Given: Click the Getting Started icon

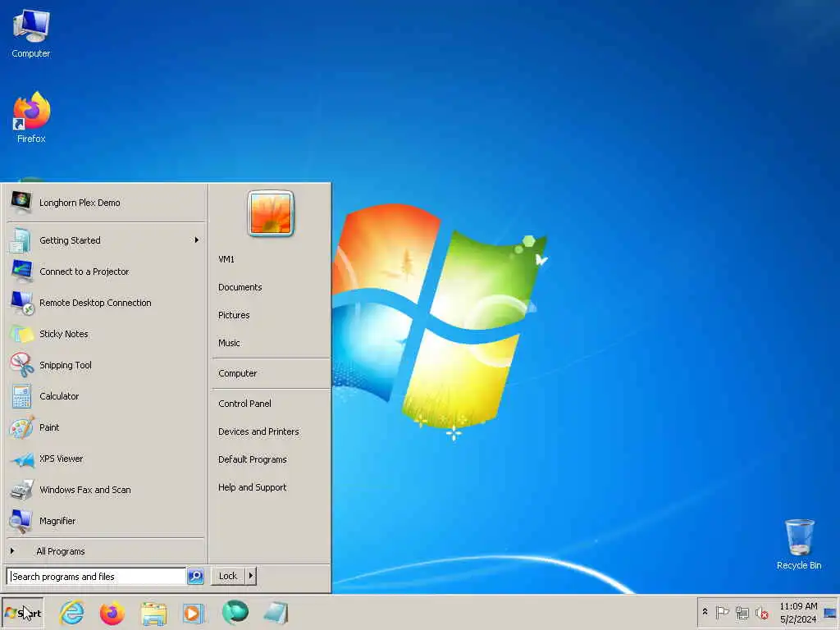Looking at the screenshot, I should (x=21, y=240).
